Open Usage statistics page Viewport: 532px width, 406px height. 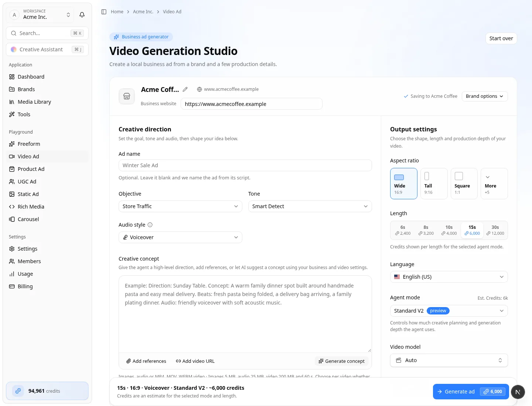pyautogui.click(x=47, y=274)
